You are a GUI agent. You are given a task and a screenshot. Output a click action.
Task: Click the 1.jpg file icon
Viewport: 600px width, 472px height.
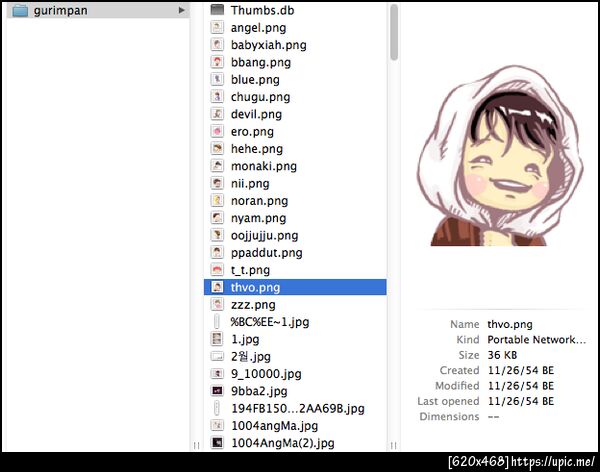217,339
